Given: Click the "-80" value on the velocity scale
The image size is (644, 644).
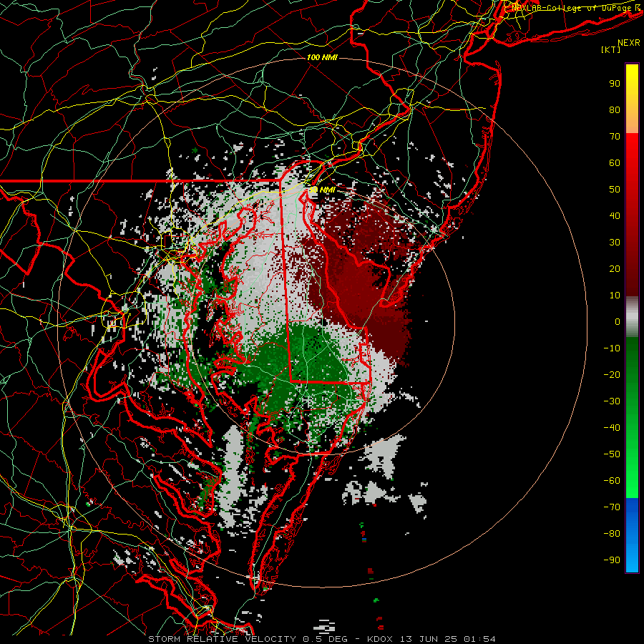Looking at the screenshot, I should coord(612,534).
